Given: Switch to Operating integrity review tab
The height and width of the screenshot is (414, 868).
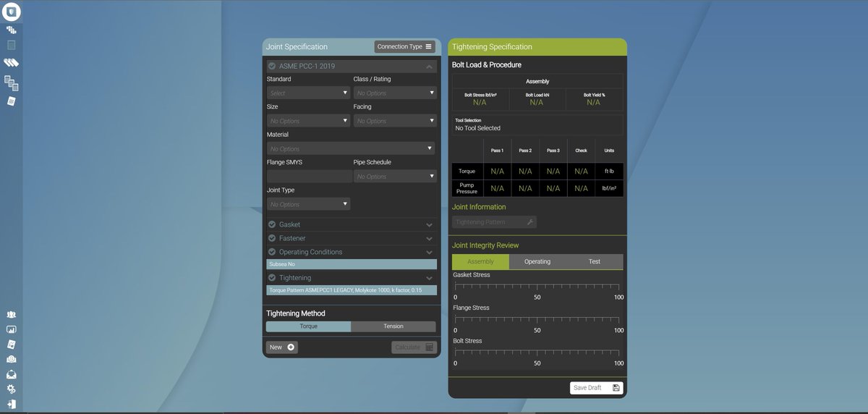Looking at the screenshot, I should [x=537, y=261].
